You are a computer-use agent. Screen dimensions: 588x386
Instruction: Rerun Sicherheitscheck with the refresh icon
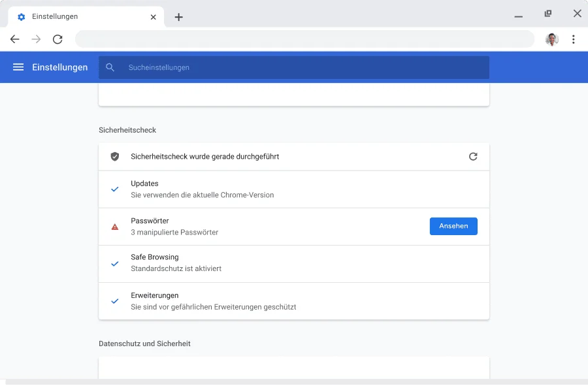pyautogui.click(x=473, y=157)
